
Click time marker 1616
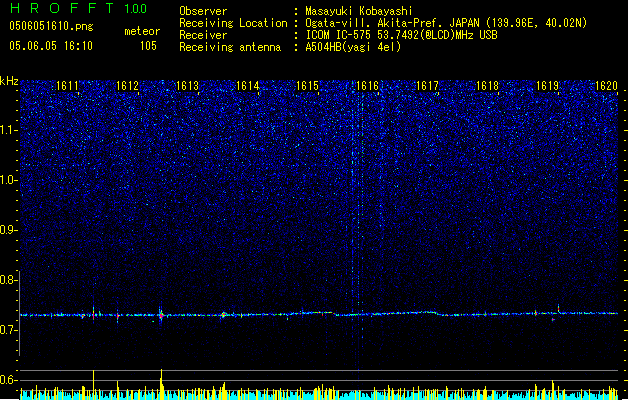pyautogui.click(x=367, y=85)
